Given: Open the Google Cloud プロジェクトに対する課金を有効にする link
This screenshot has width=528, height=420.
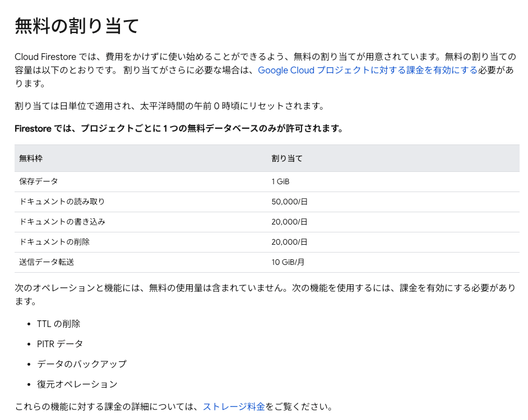Looking at the screenshot, I should point(367,70).
